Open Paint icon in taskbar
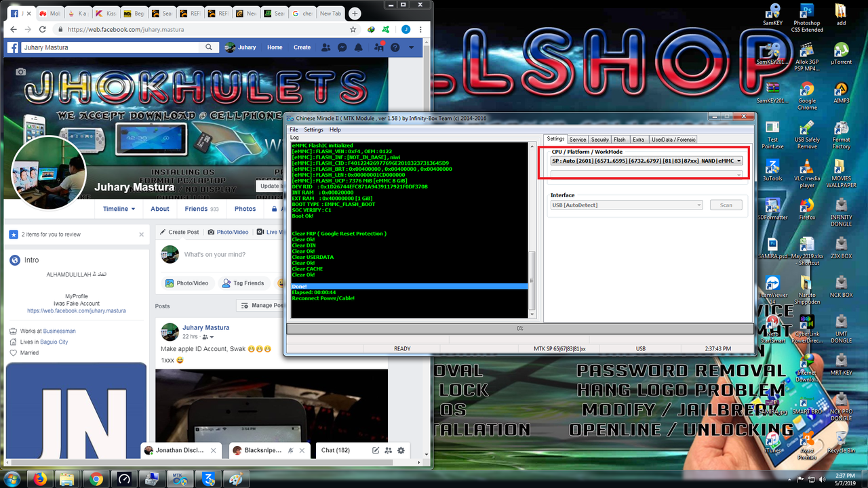868x488 pixels. click(235, 479)
